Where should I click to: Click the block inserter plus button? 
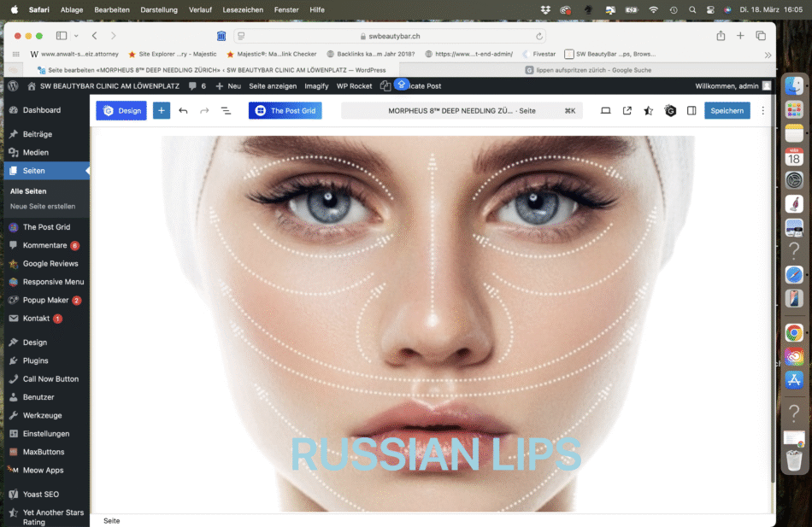pyautogui.click(x=162, y=111)
